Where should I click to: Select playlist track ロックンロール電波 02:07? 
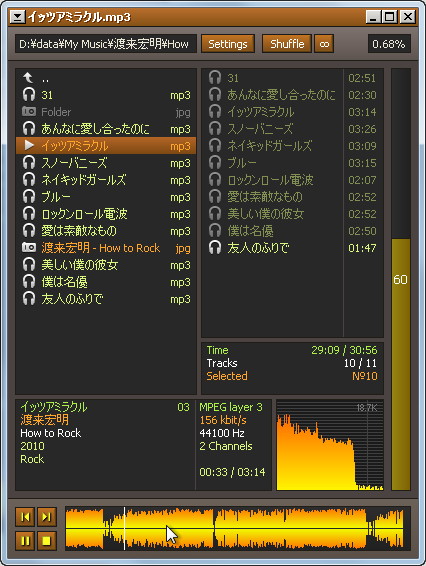coord(292,180)
